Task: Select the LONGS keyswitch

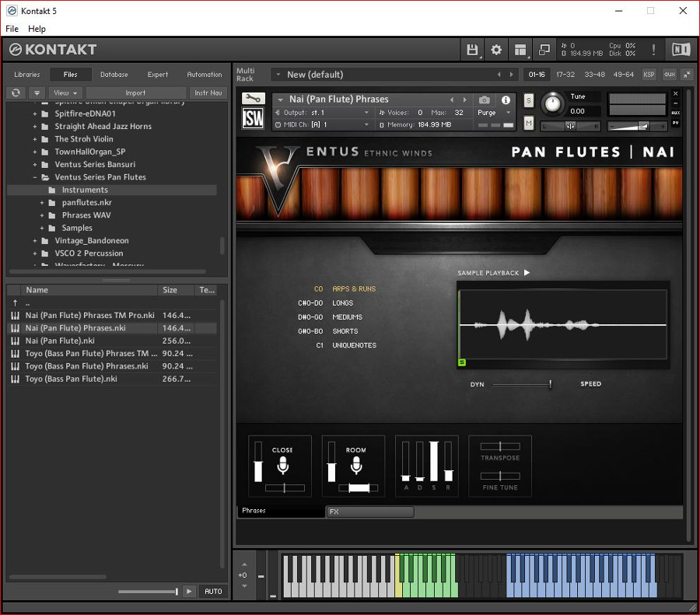Action: click(x=343, y=303)
